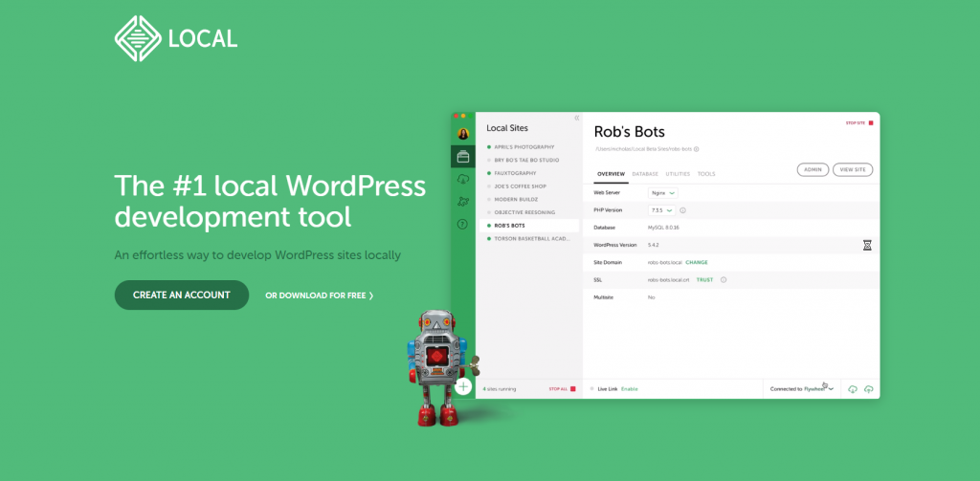The width and height of the screenshot is (980, 481).
Task: Enable Live Link in bottom bar
Action: (x=630, y=389)
